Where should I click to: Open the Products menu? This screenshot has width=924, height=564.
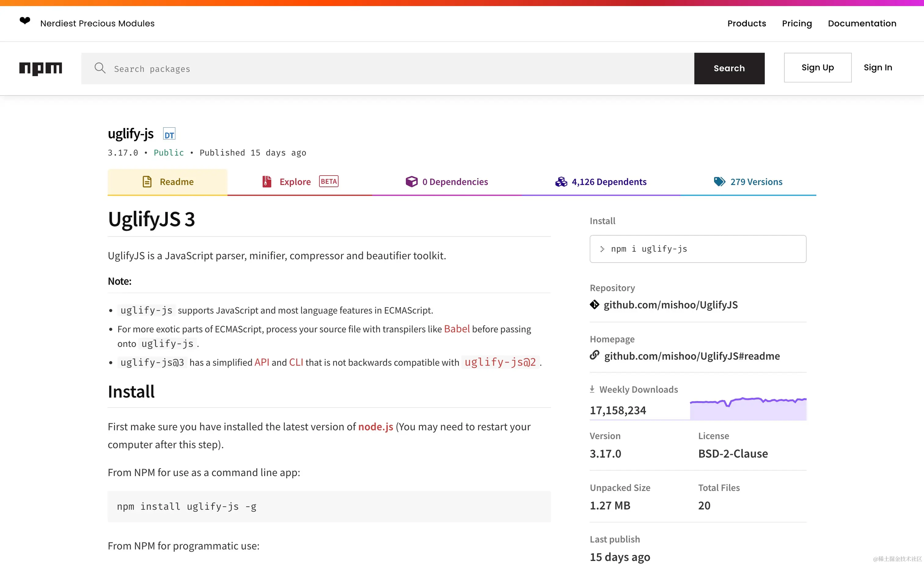tap(746, 23)
